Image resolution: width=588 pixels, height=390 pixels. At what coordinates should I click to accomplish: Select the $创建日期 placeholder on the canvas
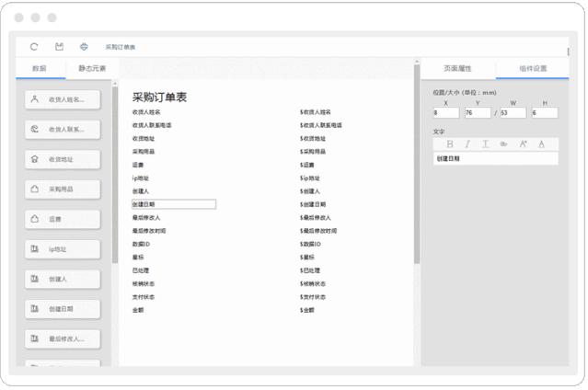(313, 204)
